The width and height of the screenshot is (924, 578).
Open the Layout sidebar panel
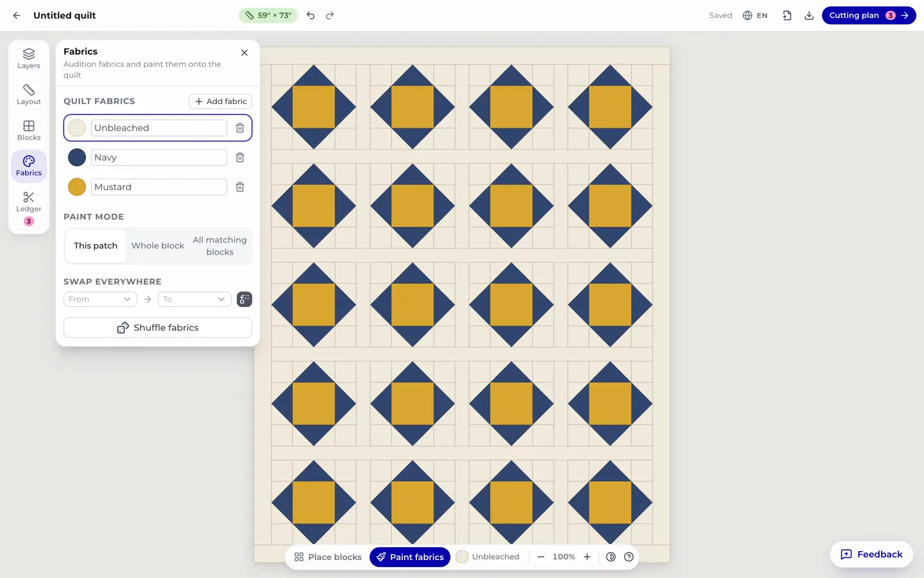tap(29, 94)
